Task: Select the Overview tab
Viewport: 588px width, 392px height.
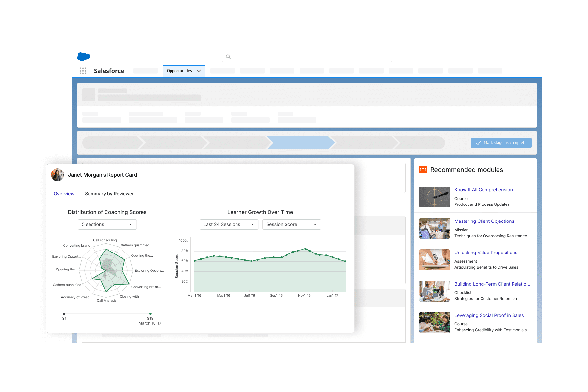Action: [x=64, y=194]
